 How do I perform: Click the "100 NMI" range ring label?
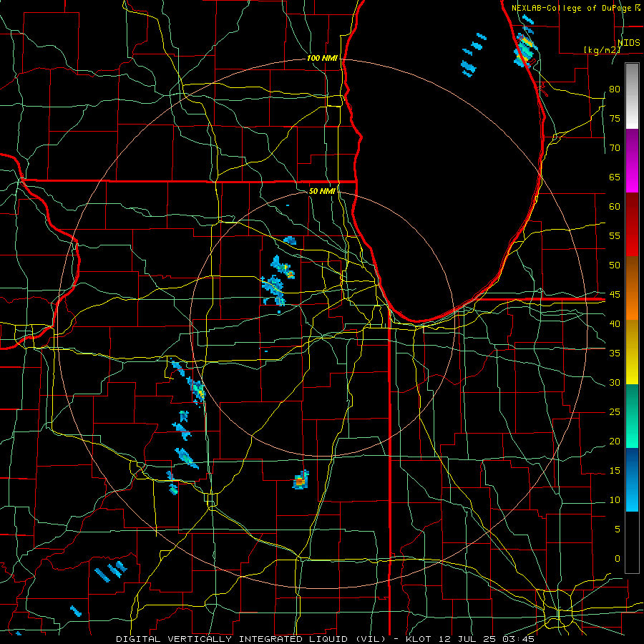tap(322, 59)
